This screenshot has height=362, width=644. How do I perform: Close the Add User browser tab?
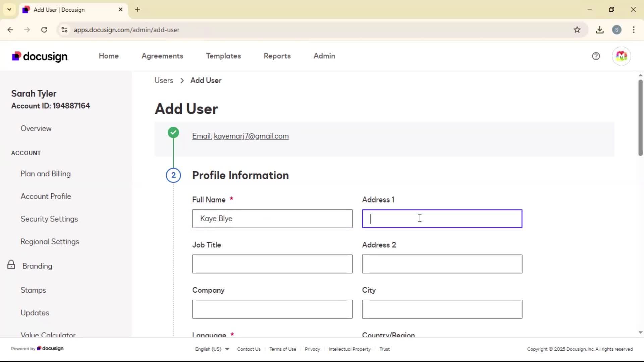(120, 9)
